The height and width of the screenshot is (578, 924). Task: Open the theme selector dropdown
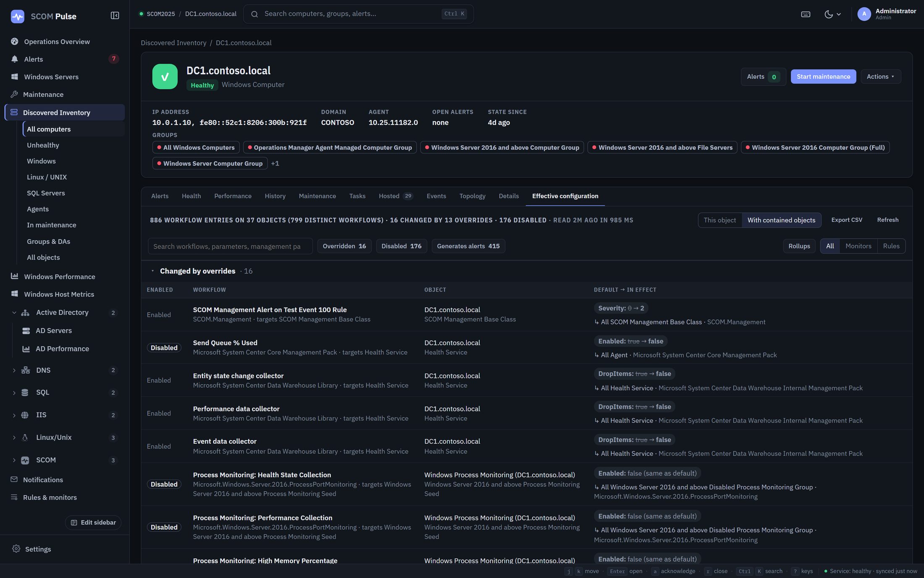(832, 14)
